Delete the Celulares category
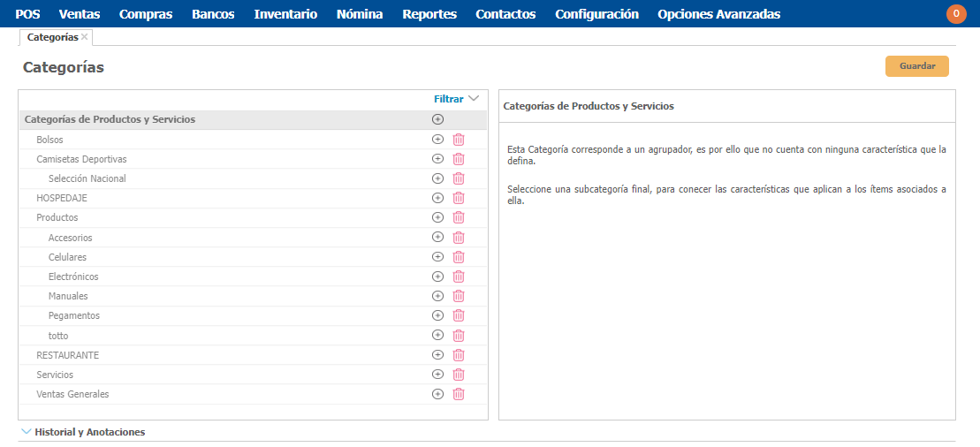 (459, 257)
